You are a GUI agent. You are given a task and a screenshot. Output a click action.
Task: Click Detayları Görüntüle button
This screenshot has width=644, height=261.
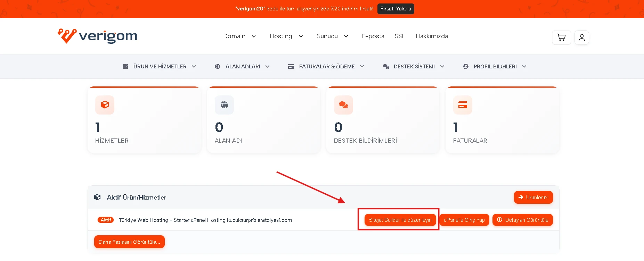tap(523, 220)
